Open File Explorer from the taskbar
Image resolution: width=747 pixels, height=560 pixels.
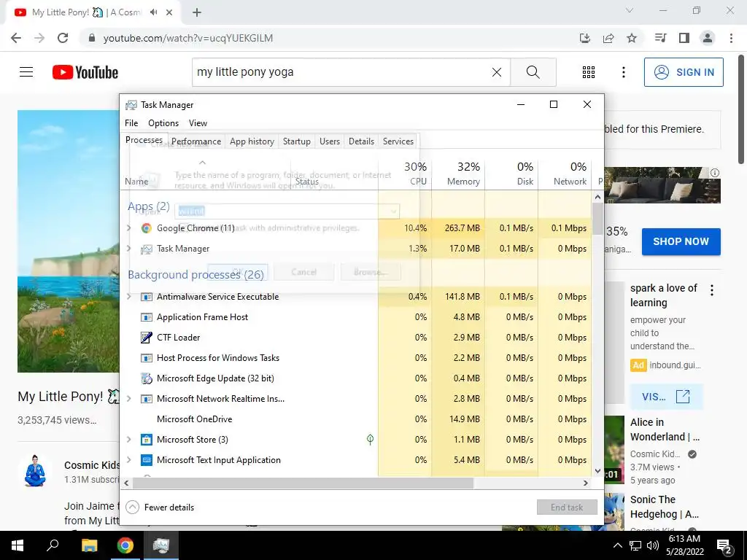click(89, 545)
